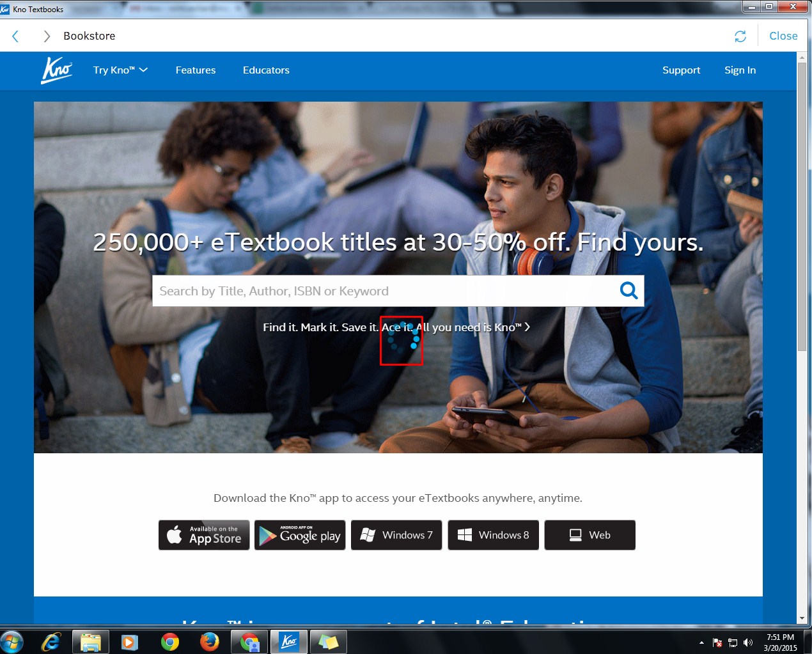Click the scrollbar up arrow
Image resolution: width=812 pixels, height=654 pixels.
pos(802,58)
